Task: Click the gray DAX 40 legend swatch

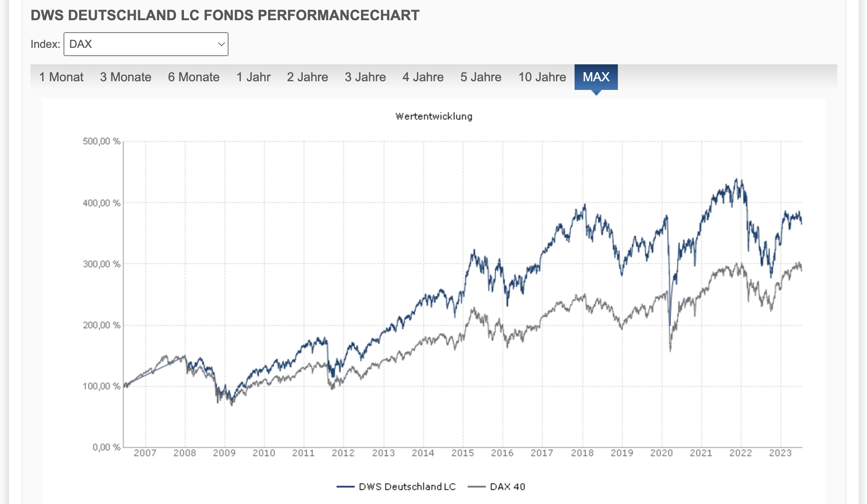Action: coord(476,487)
